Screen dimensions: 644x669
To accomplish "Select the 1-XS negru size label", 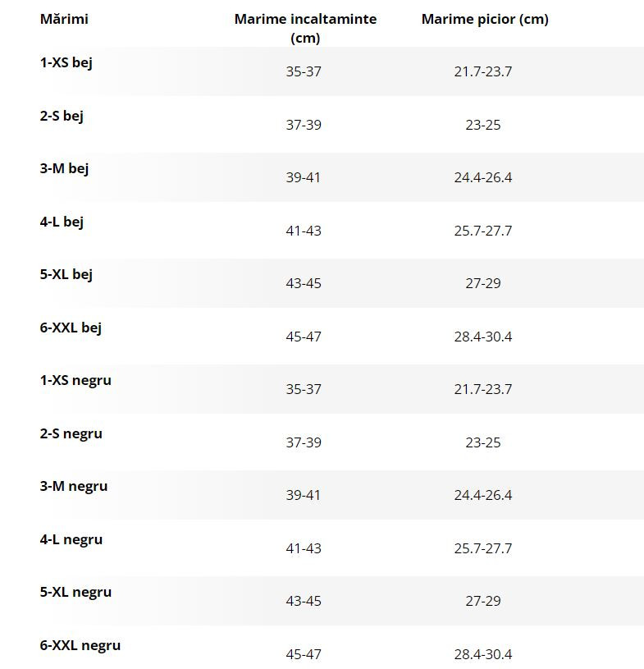I will [75, 381].
